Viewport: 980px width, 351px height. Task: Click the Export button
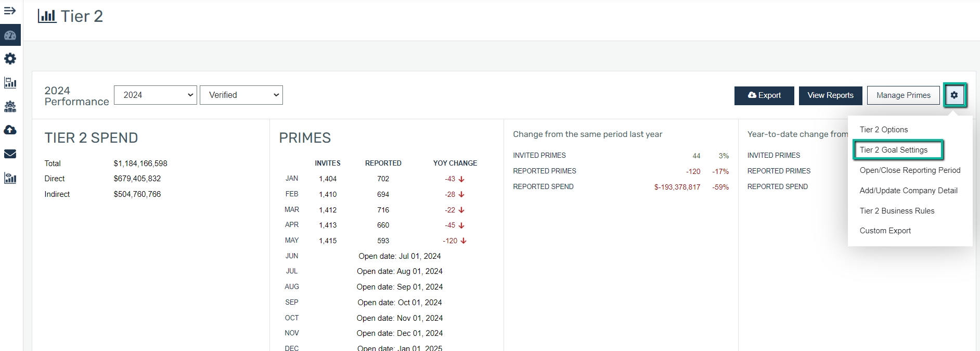764,96
